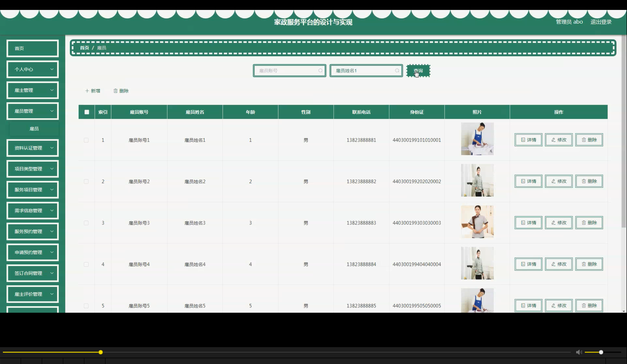Click 删除 for 雇员账号3
Viewport: 627px width, 364px height.
589,223
